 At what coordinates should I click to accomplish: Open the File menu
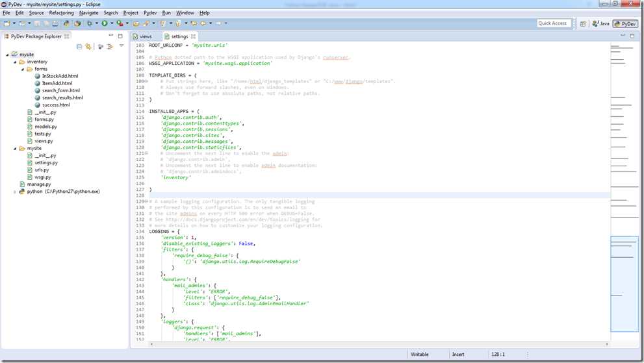6,13
